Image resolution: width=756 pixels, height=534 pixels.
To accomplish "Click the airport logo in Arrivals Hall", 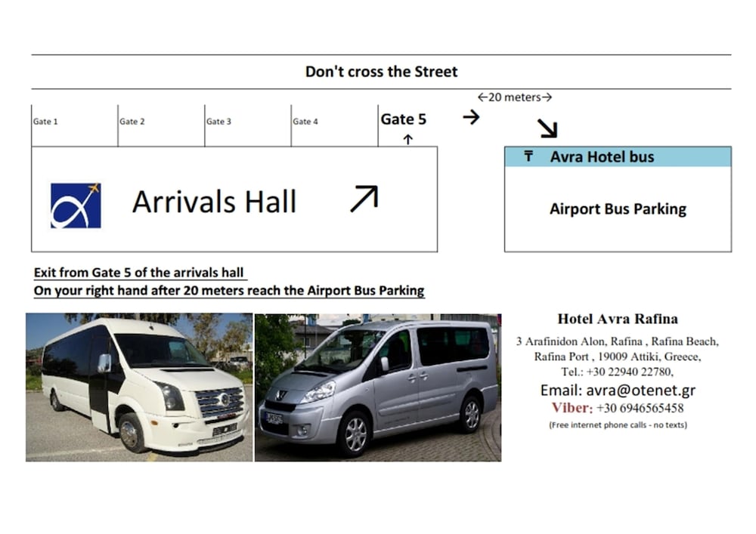I will [x=76, y=205].
